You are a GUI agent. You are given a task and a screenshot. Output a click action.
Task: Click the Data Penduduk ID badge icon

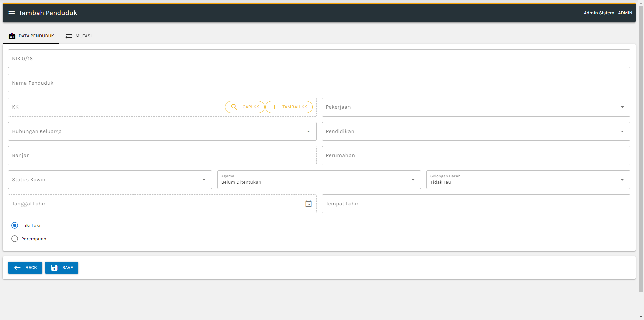click(x=12, y=36)
